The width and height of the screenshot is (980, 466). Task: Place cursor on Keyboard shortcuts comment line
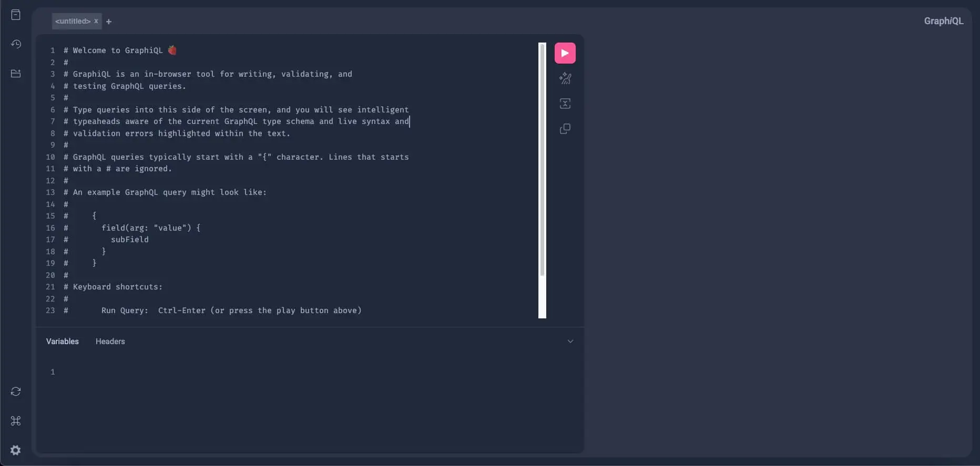click(x=117, y=287)
